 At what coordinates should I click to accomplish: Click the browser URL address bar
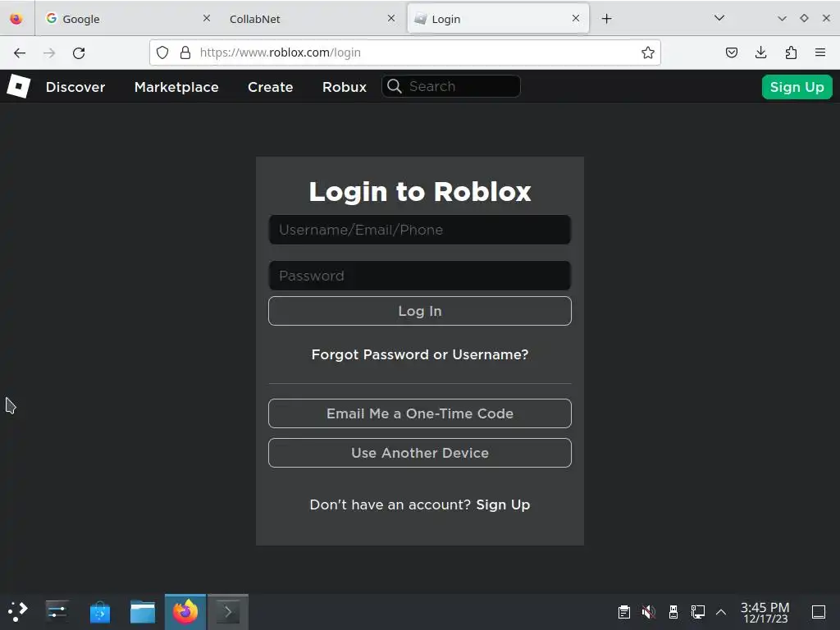405,52
